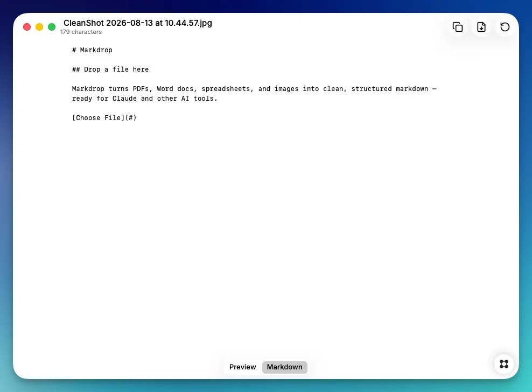This screenshot has height=392, width=532.
Task: Minimize window with the yellow button
Action: (39, 27)
